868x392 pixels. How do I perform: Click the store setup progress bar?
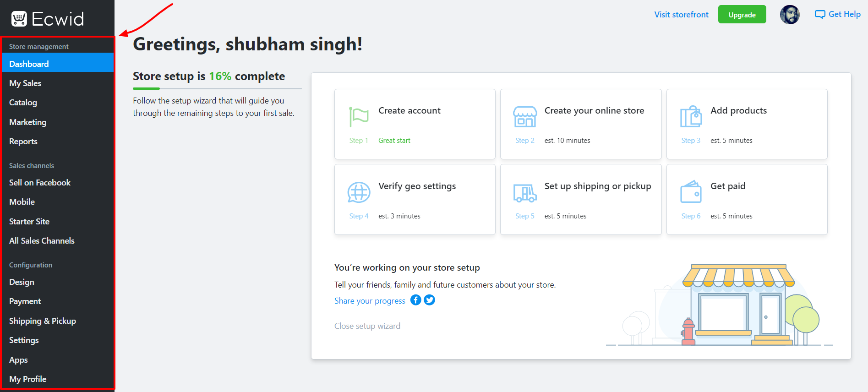tap(217, 88)
